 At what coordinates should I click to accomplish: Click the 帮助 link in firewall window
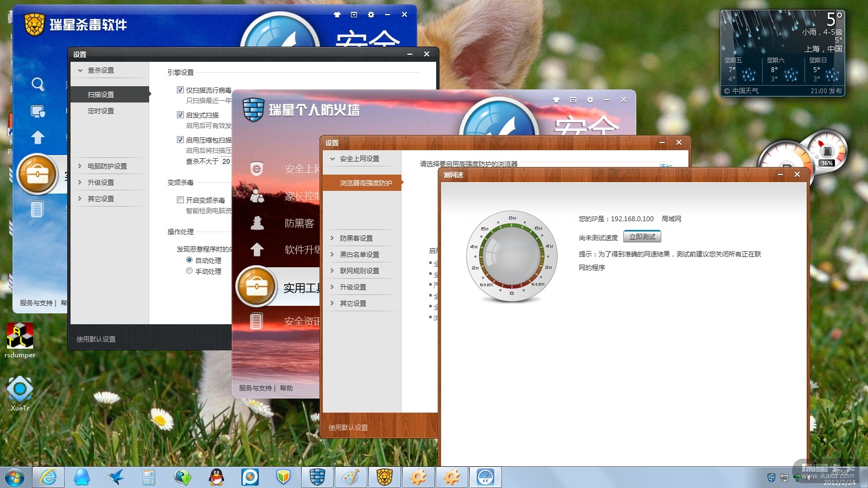pos(286,388)
